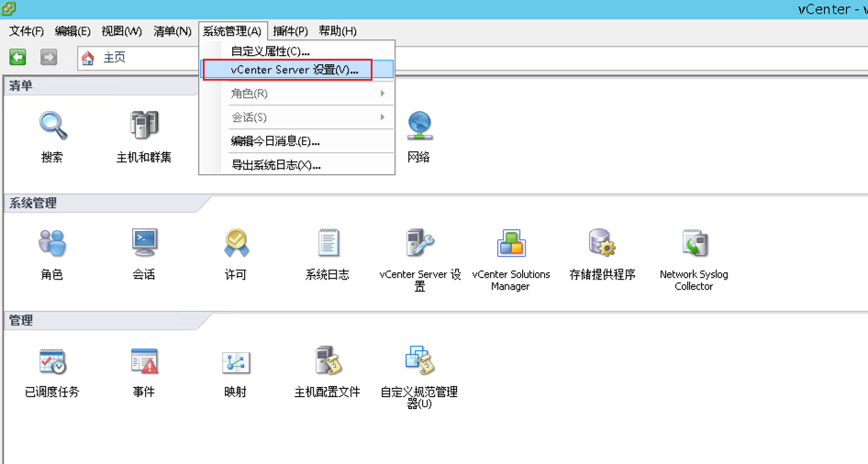Click the vSphere app icon in title bar
868x464 pixels.
click(x=9, y=8)
